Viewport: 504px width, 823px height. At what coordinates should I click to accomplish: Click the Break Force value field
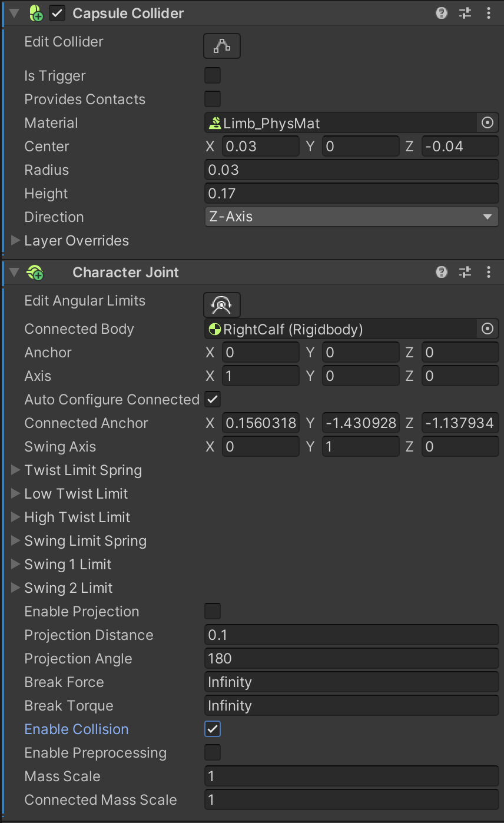(351, 682)
